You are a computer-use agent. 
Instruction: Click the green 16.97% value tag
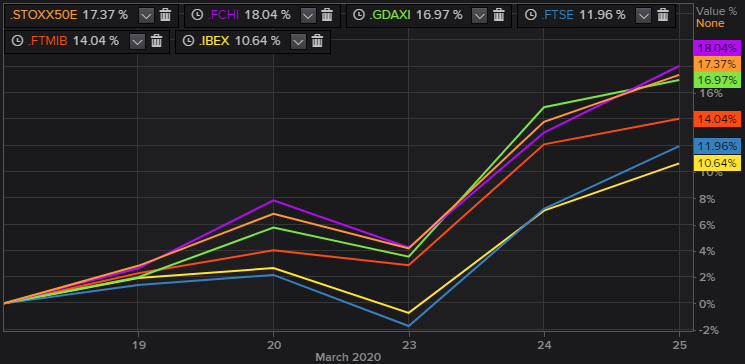coord(716,80)
